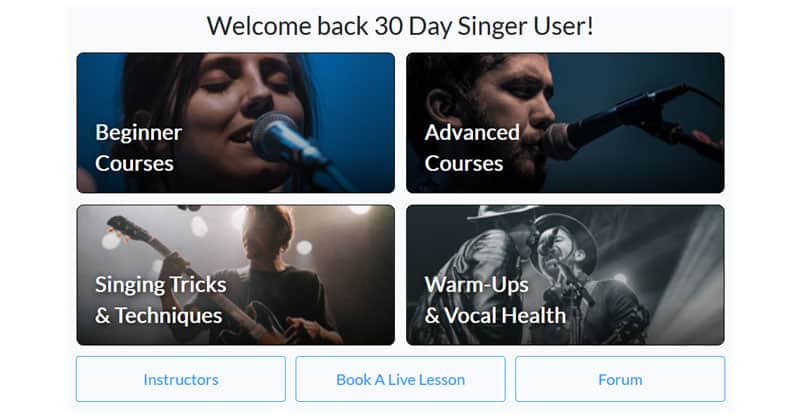
Task: Click the Beginner Courses title text
Action: (x=139, y=147)
